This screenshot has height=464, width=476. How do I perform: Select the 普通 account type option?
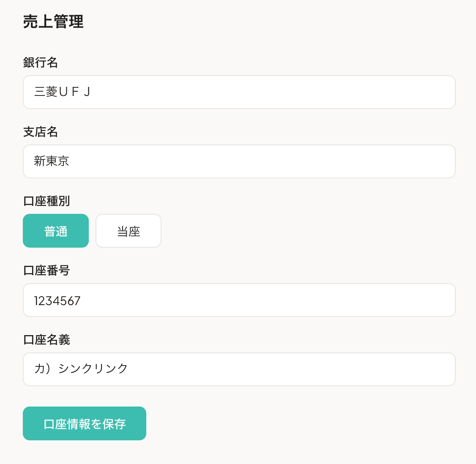pyautogui.click(x=56, y=231)
